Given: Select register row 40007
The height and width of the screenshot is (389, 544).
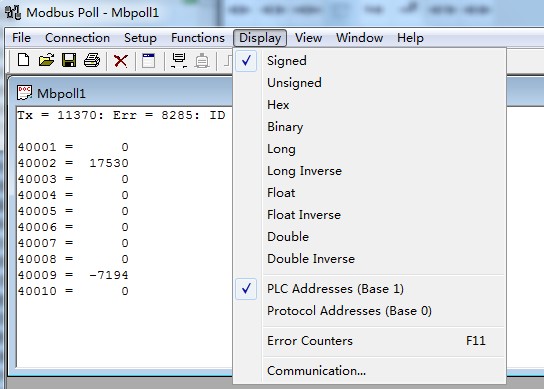Looking at the screenshot, I should (73, 243).
